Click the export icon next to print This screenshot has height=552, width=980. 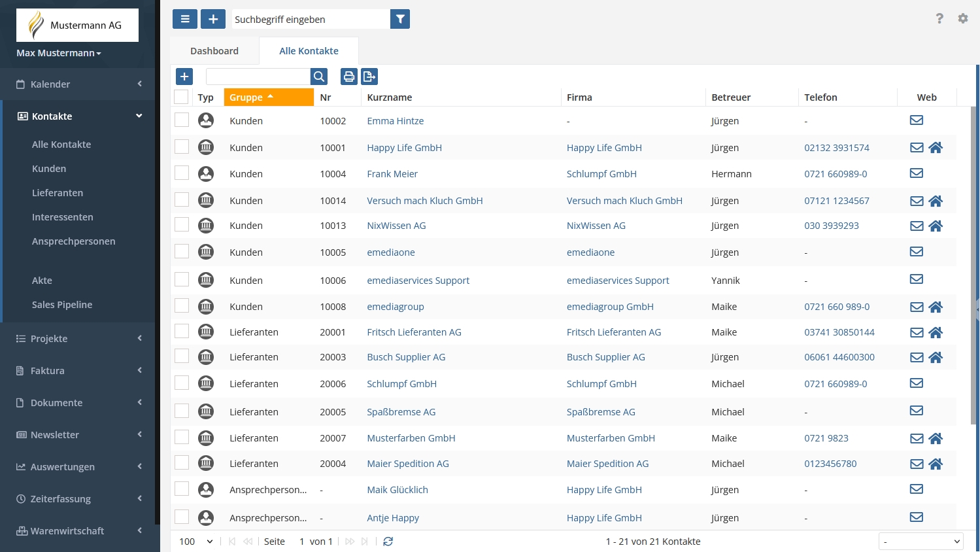coord(369,77)
